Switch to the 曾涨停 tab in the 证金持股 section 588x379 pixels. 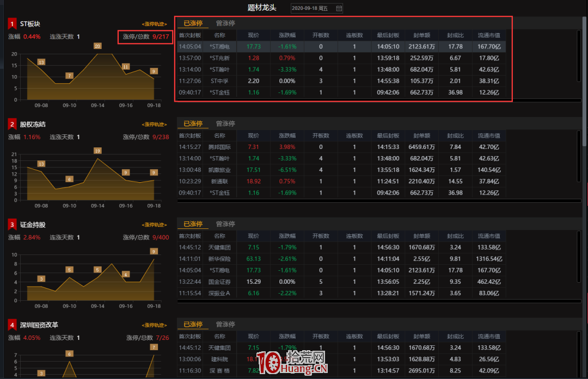(x=225, y=224)
